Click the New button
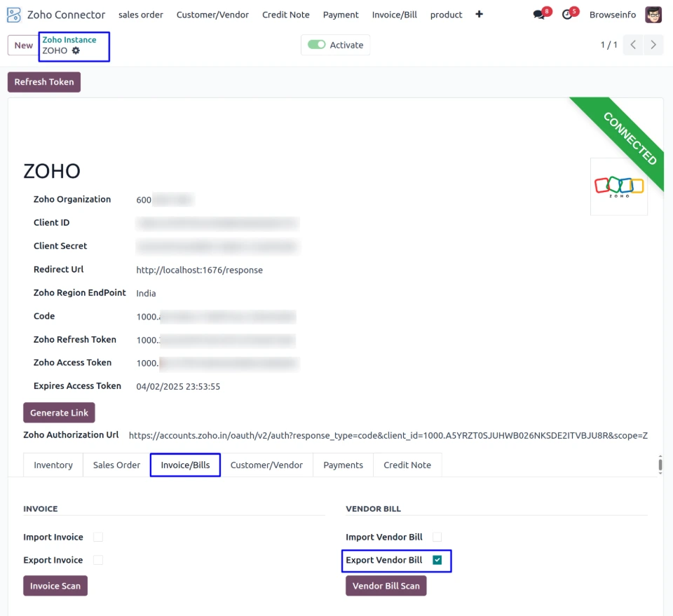The height and width of the screenshot is (616, 673). tap(23, 46)
